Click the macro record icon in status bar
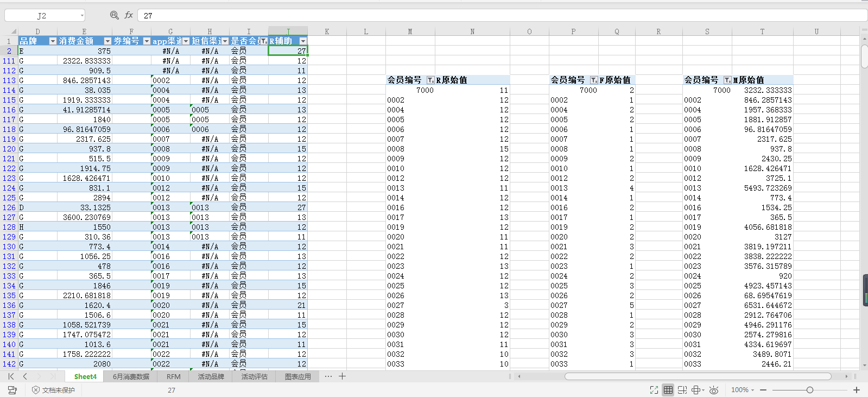Image resolution: width=868 pixels, height=397 pixels. pos(12,390)
